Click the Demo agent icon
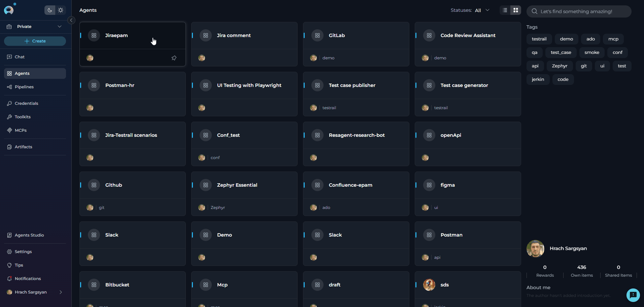644x307 pixels. [206, 235]
